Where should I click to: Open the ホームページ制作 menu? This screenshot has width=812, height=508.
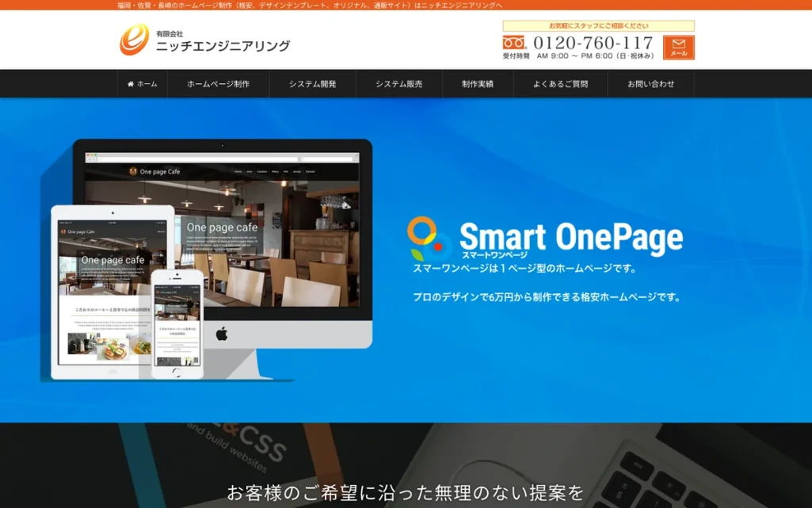click(x=218, y=84)
